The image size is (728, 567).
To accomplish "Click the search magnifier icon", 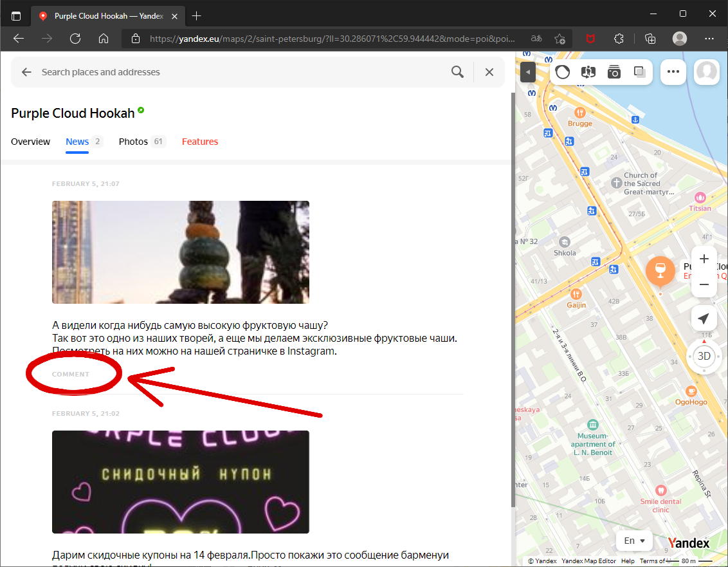I will click(x=457, y=71).
